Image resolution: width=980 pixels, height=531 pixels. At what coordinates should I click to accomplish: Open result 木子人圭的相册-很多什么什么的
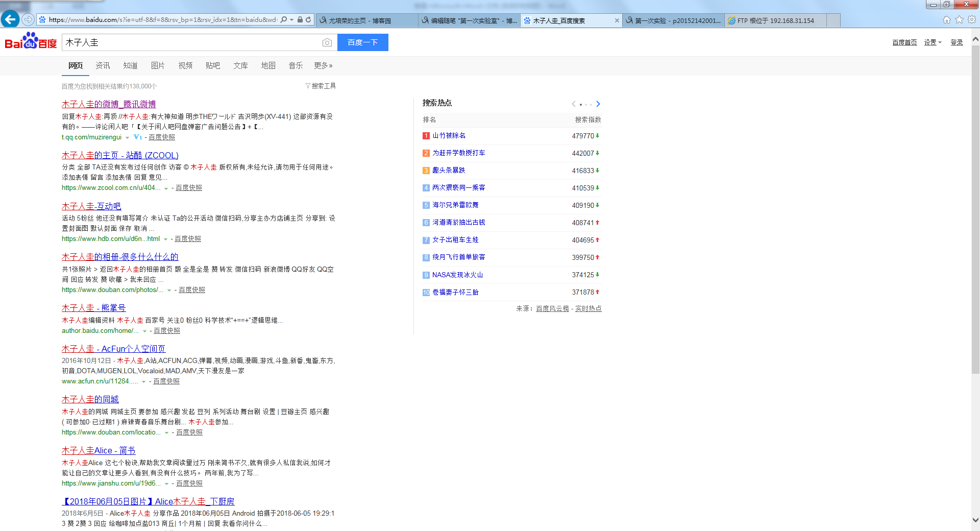point(120,257)
